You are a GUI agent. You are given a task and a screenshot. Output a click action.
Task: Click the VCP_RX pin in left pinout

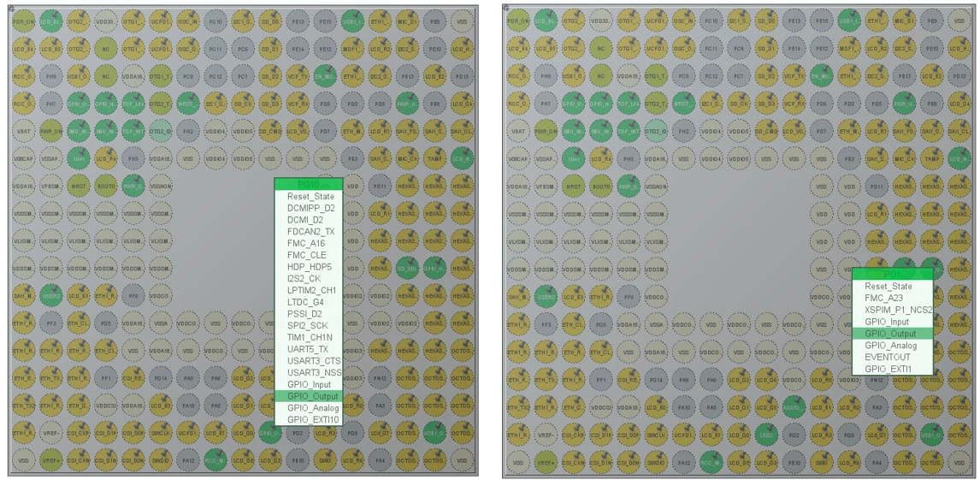click(298, 104)
